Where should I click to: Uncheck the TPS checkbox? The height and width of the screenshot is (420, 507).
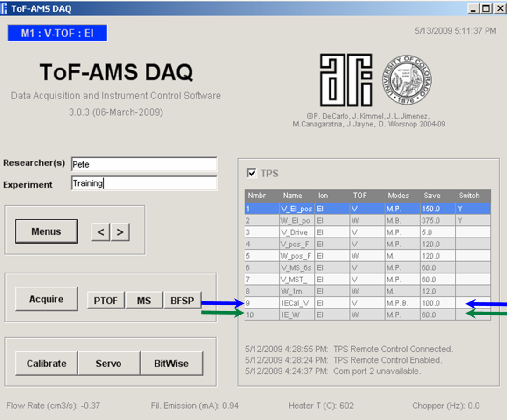tap(252, 174)
